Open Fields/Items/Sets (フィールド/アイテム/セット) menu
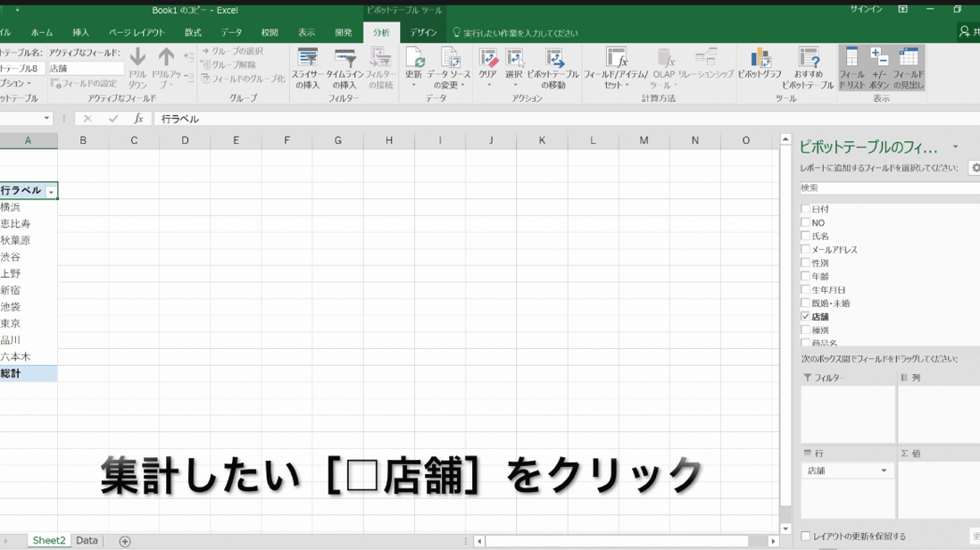Screen dimensions: 980x550 tap(616, 68)
